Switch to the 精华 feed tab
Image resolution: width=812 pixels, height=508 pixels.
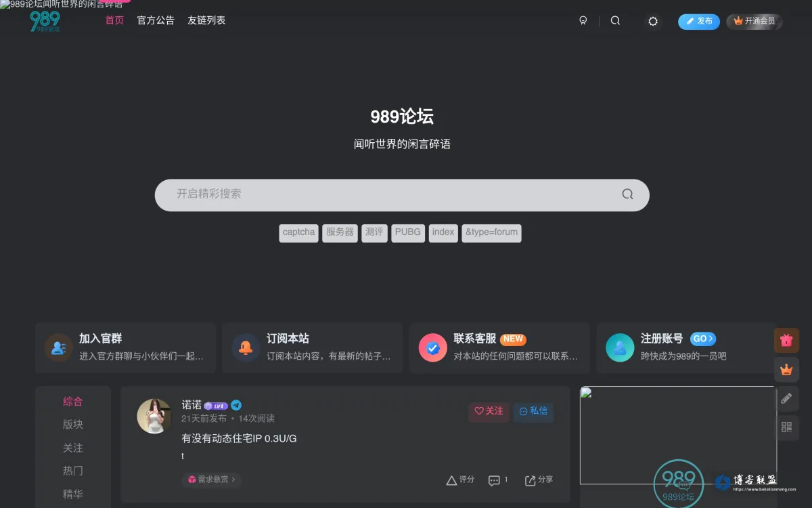(x=73, y=494)
